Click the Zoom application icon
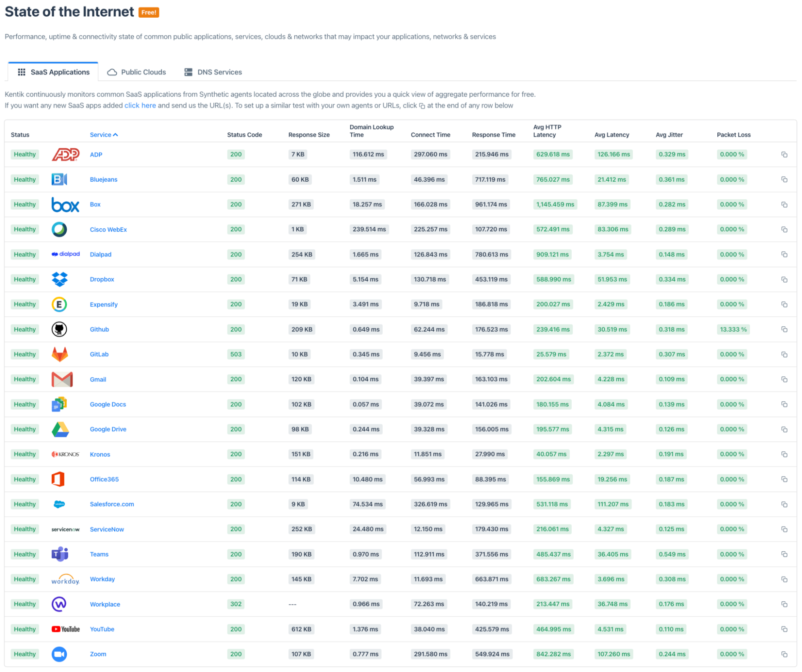The image size is (802, 672). (61, 653)
